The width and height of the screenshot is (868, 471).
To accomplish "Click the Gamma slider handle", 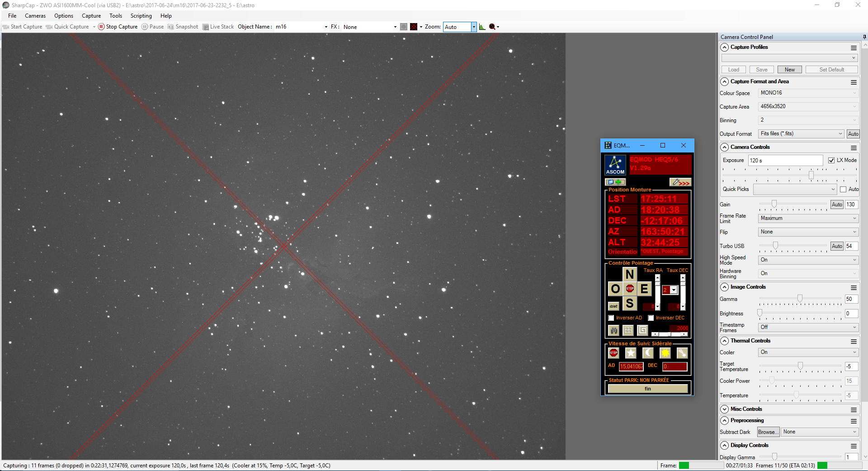I will [800, 299].
